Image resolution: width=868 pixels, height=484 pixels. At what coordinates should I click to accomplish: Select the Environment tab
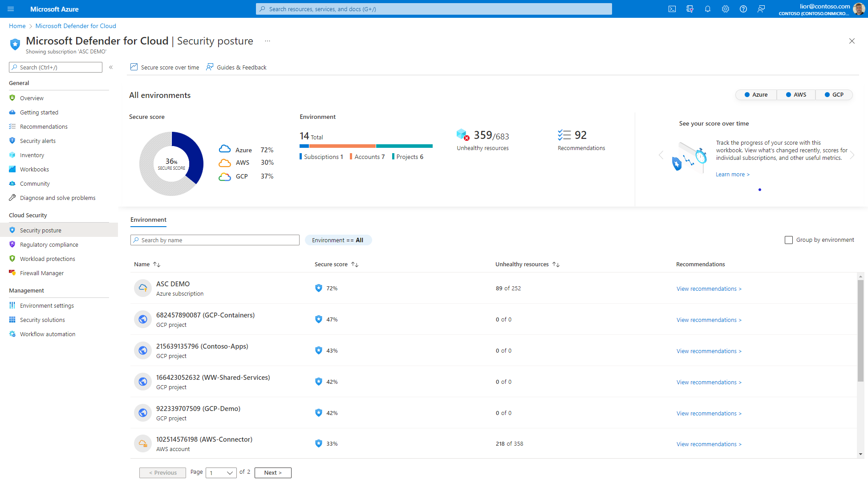148,220
